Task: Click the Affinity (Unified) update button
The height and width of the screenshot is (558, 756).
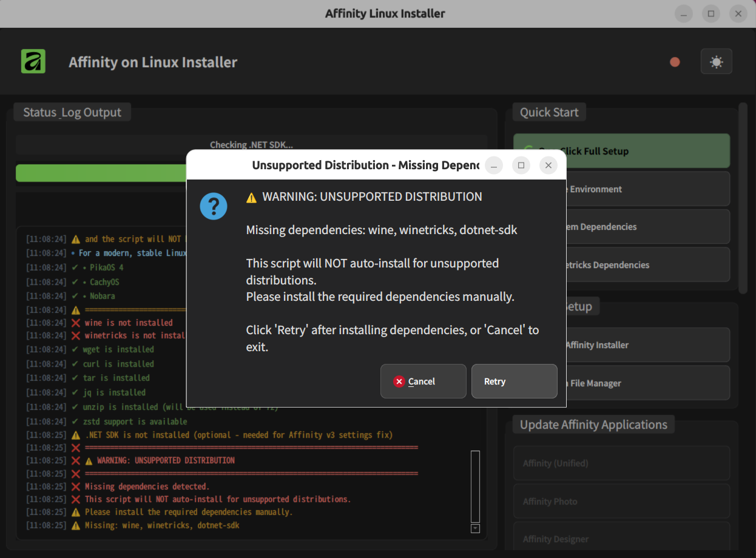Action: coord(621,463)
